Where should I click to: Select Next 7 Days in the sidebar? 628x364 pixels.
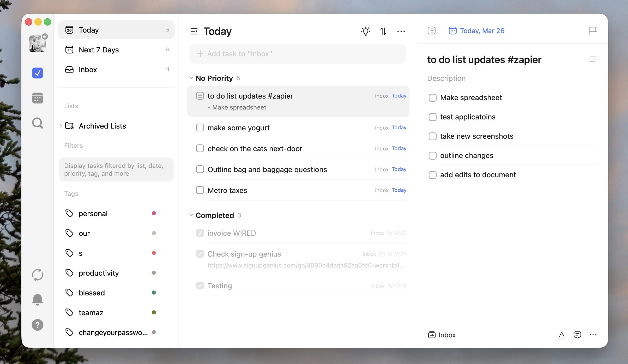pyautogui.click(x=99, y=50)
